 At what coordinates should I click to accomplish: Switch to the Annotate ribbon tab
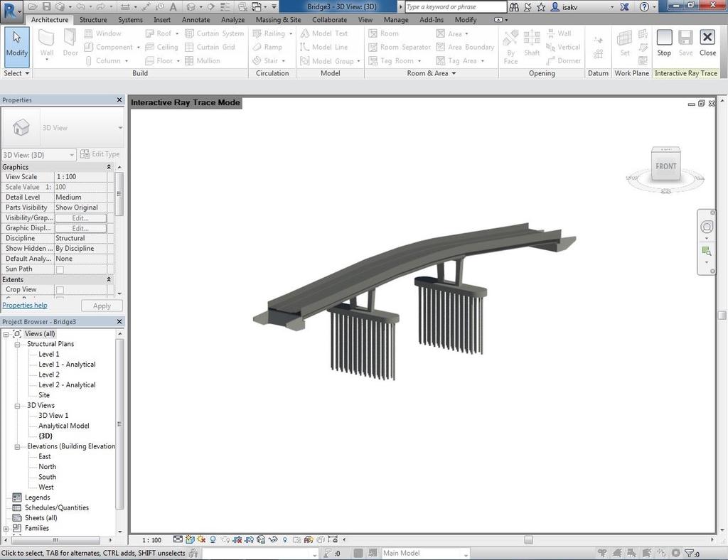[196, 19]
